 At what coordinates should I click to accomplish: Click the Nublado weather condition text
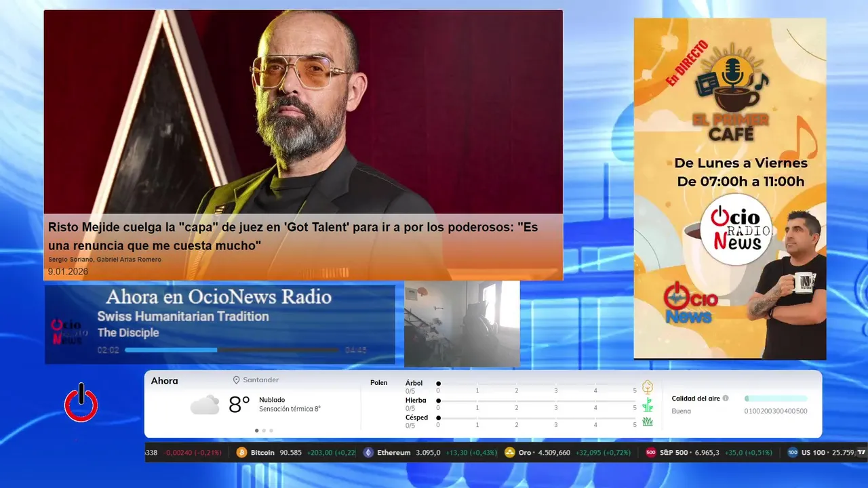pos(272,400)
